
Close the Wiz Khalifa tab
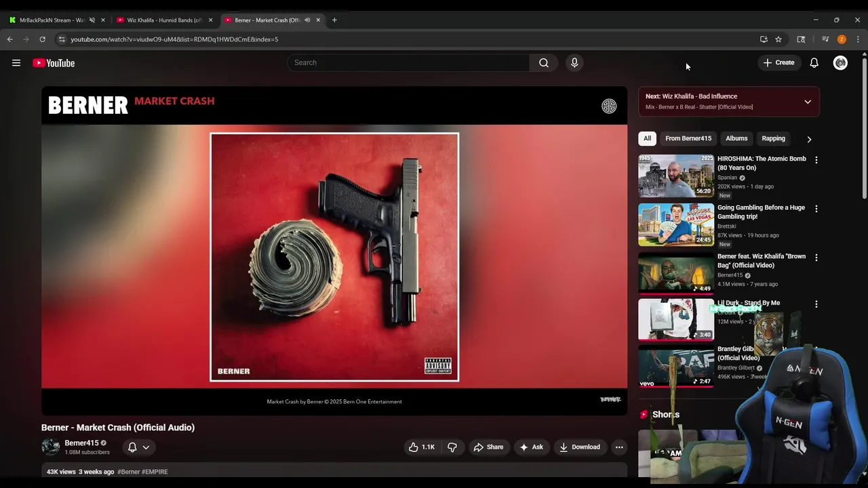point(210,20)
